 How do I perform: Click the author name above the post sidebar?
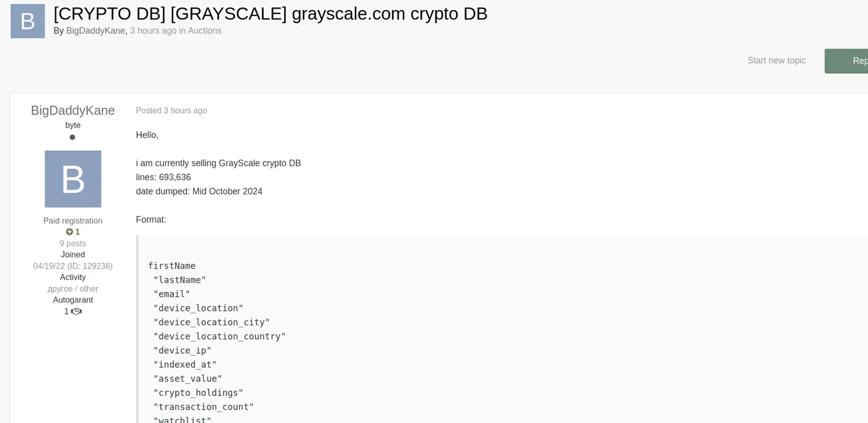coord(73,110)
